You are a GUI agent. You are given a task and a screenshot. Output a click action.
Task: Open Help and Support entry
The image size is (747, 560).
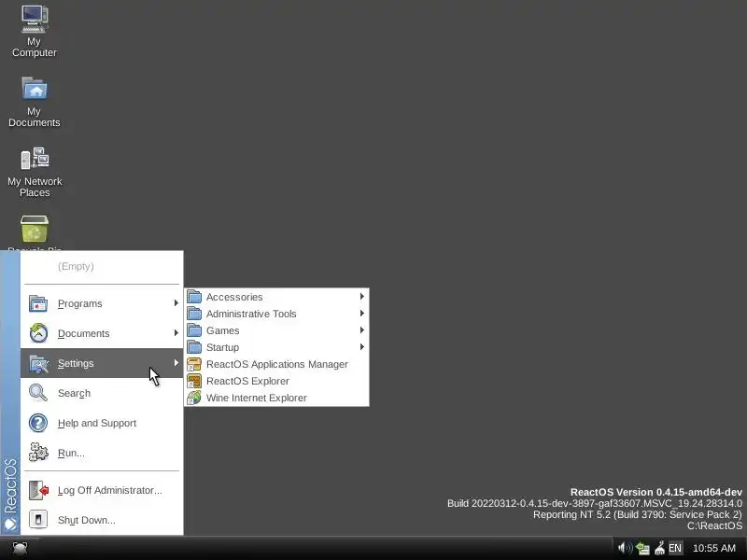(x=102, y=423)
